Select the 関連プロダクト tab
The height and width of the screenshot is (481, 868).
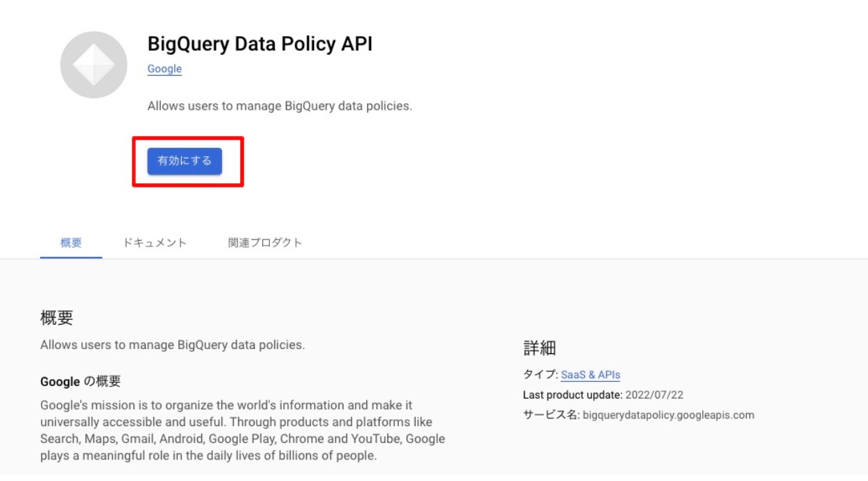[x=265, y=243]
